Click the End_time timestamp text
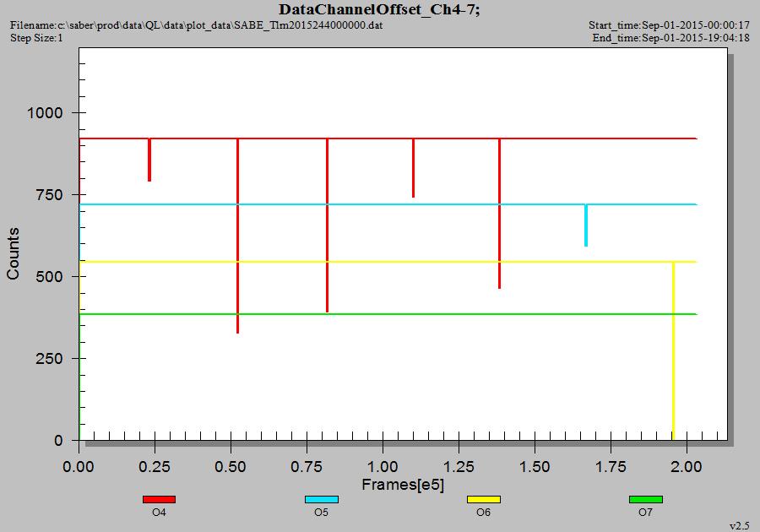The height and width of the screenshot is (532, 760). click(x=670, y=38)
